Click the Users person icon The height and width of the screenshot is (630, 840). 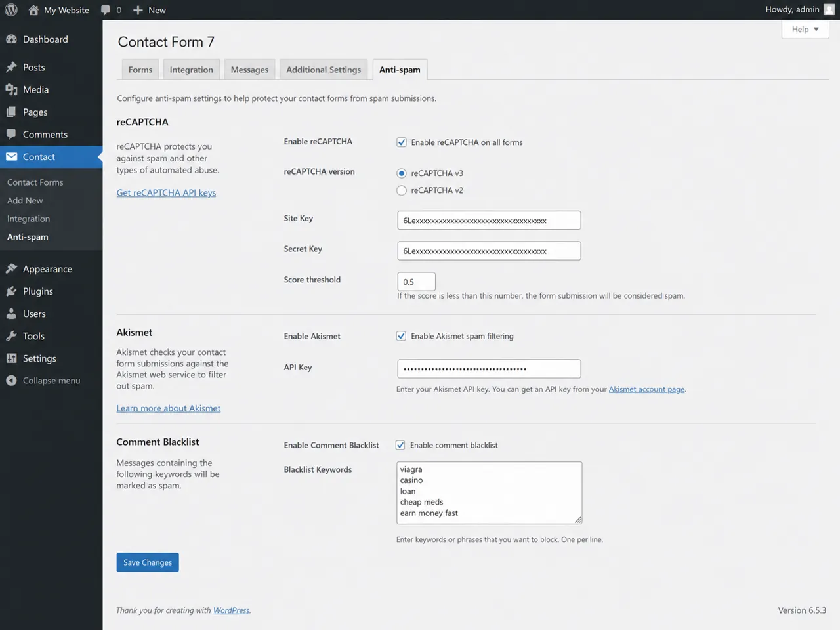click(11, 314)
